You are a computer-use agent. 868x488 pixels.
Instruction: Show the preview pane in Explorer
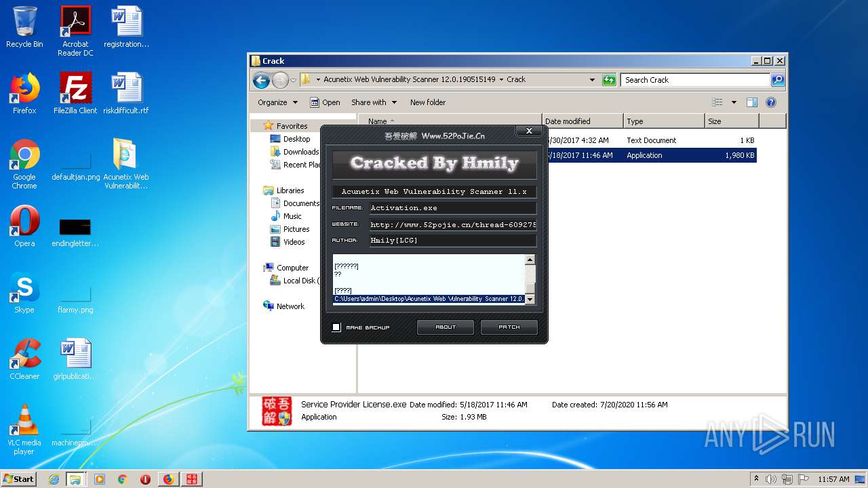coord(751,102)
